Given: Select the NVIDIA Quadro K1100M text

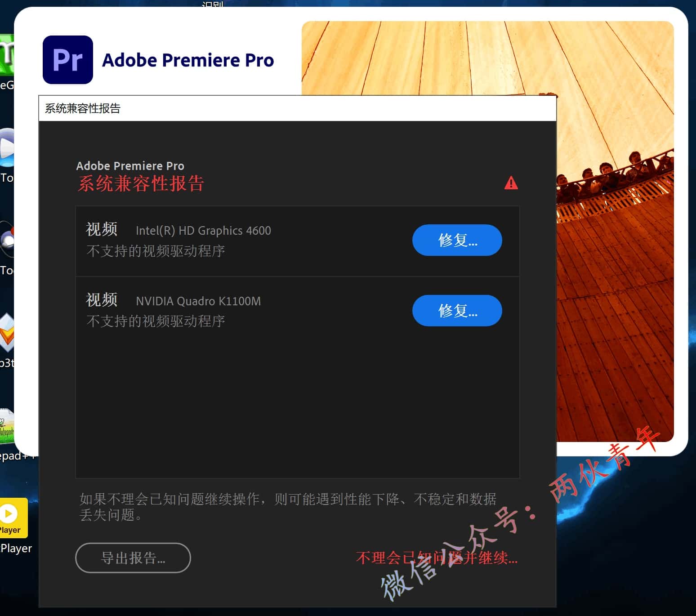Looking at the screenshot, I should pos(198,301).
